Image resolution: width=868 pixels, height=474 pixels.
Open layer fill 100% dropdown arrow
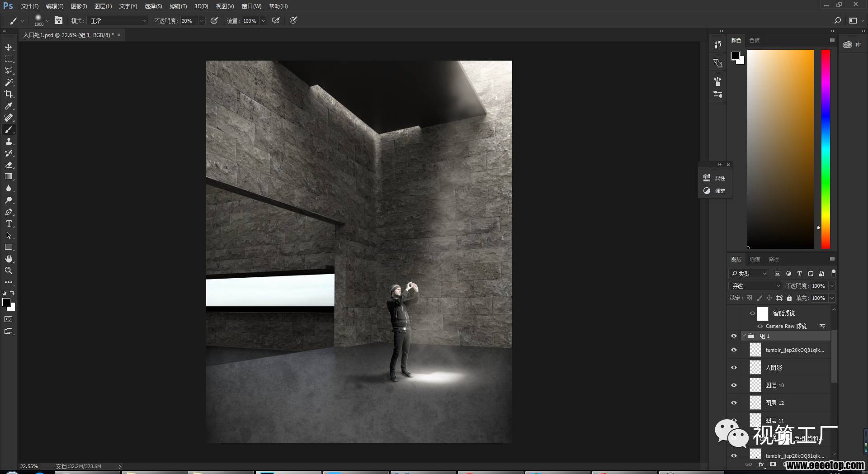[832, 298]
